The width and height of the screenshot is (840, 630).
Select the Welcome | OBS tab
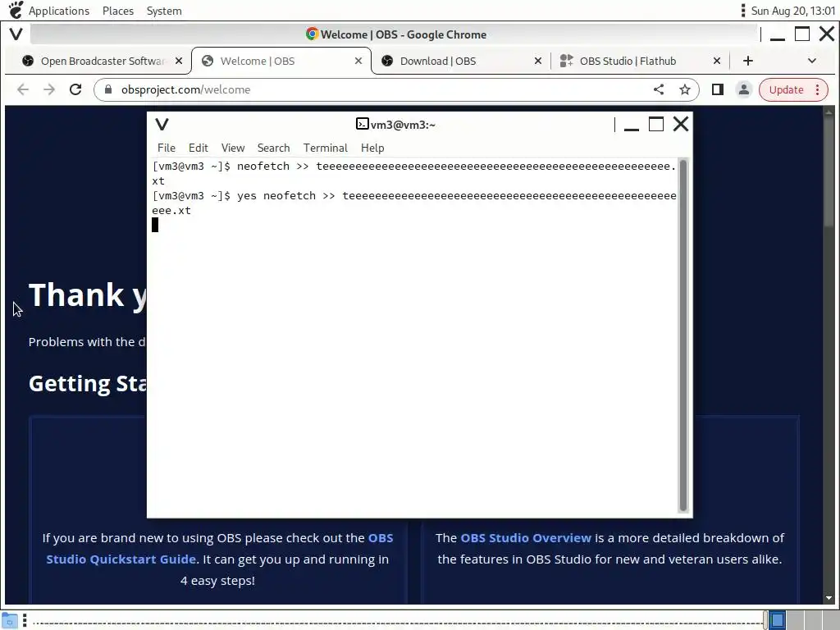point(281,61)
